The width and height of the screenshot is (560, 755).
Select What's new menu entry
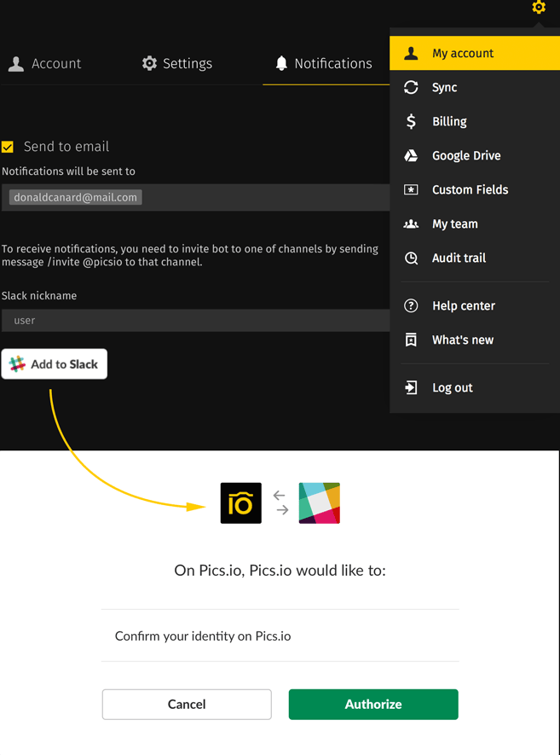475,340
